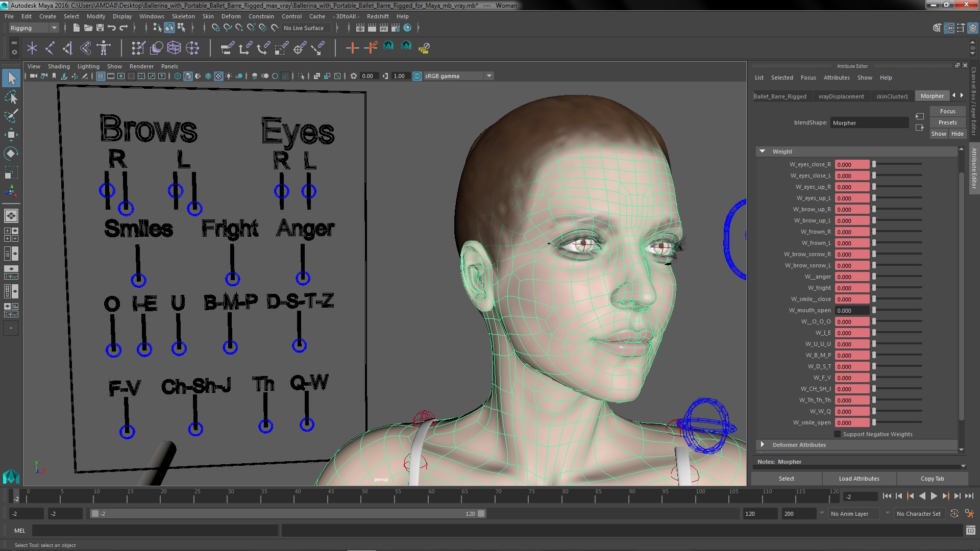Click the Create Cluster shelf icon
The width and height of the screenshot is (980, 551).
pos(192,48)
